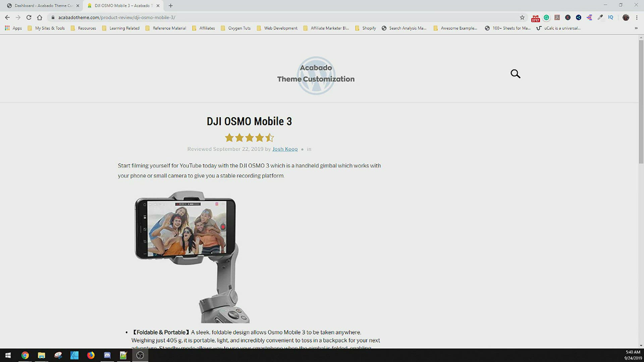Close the DJI OSMO Mobile 3 tab
This screenshot has height=362, width=644.
(158, 6)
